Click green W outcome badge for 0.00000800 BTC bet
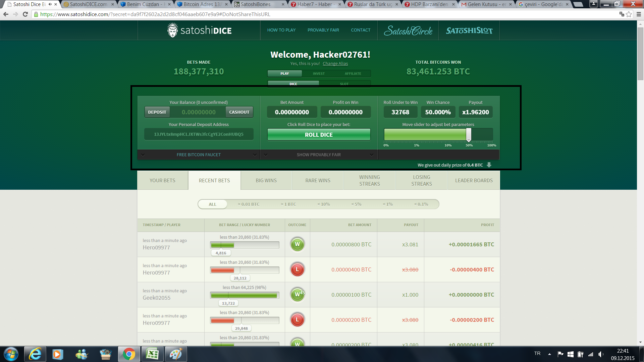644x362 pixels. pyautogui.click(x=297, y=244)
